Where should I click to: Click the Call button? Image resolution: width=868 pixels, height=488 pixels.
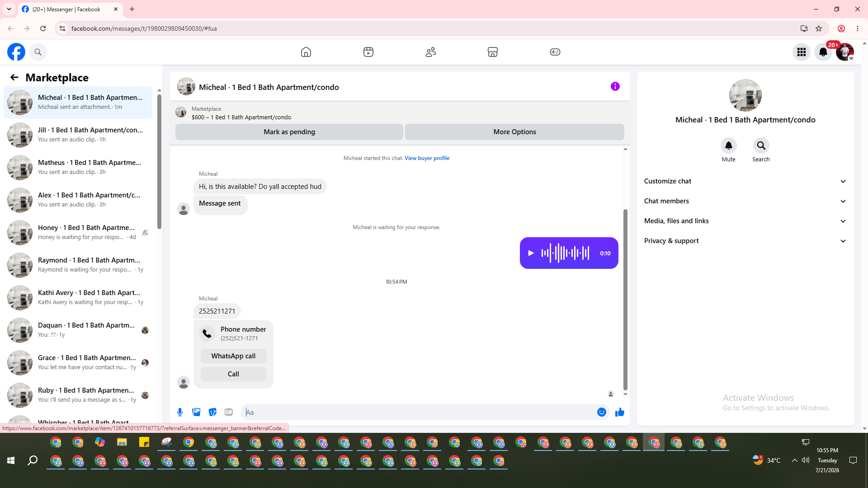pos(233,374)
